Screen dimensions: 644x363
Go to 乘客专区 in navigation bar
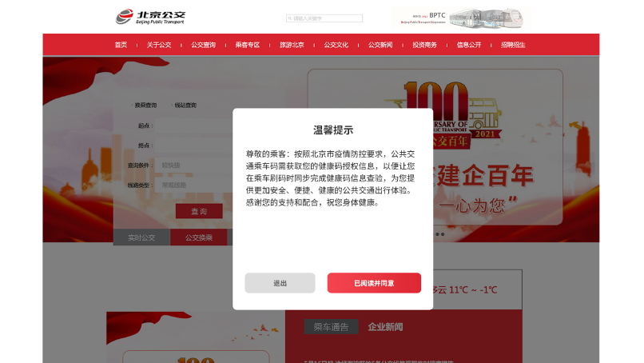tap(248, 45)
